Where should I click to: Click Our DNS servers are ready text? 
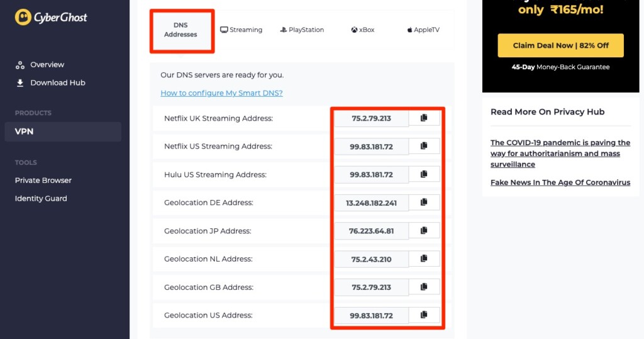222,75
